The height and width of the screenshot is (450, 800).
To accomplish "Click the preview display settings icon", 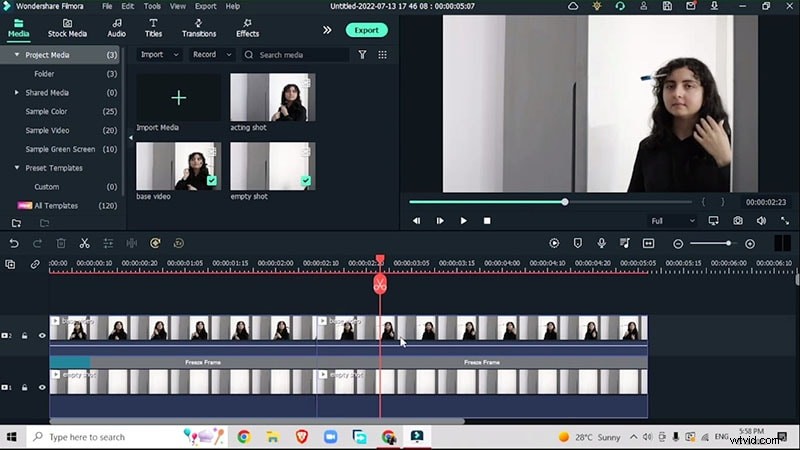I will coord(713,220).
